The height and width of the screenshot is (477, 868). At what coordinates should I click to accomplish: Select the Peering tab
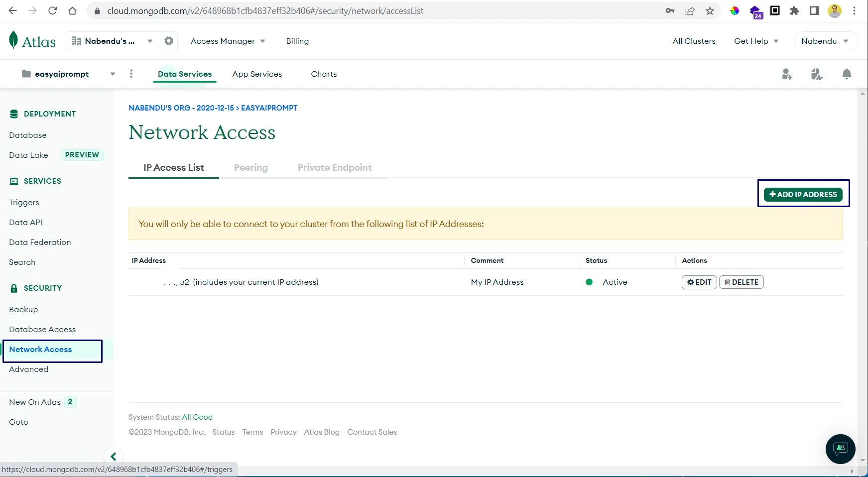pos(251,168)
